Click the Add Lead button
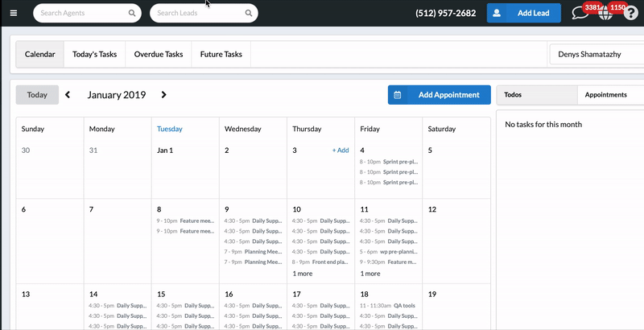Screen dimensions: 644x330 pos(523,14)
